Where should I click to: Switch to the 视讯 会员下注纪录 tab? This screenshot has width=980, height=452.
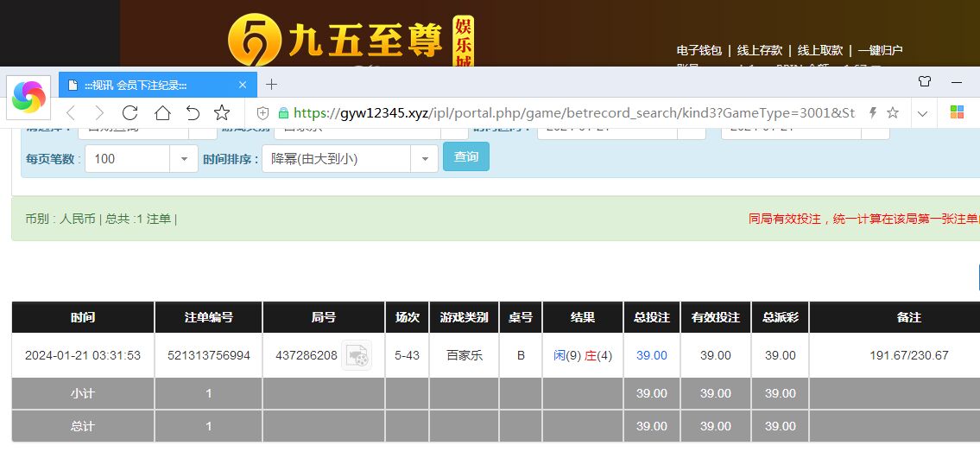pos(147,85)
